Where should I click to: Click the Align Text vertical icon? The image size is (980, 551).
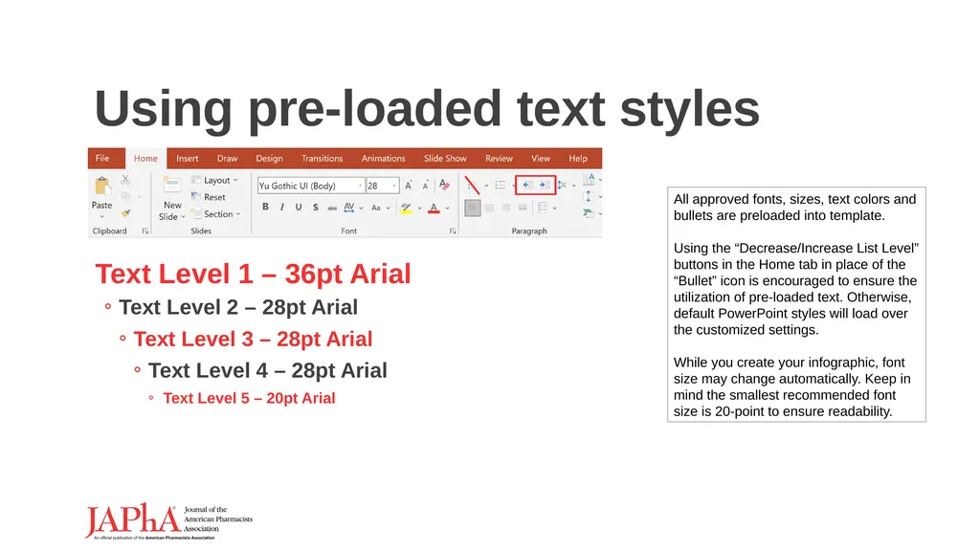coord(589,196)
